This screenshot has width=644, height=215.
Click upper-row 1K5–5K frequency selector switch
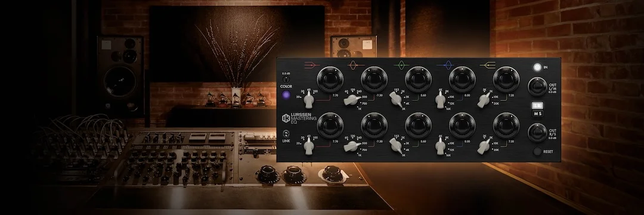click(x=396, y=99)
